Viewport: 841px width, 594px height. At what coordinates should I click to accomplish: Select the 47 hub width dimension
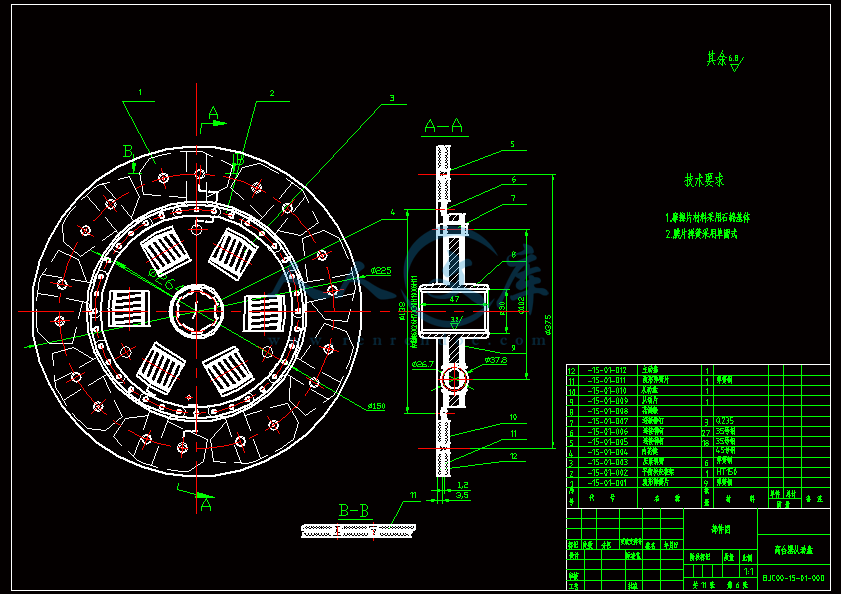click(454, 299)
